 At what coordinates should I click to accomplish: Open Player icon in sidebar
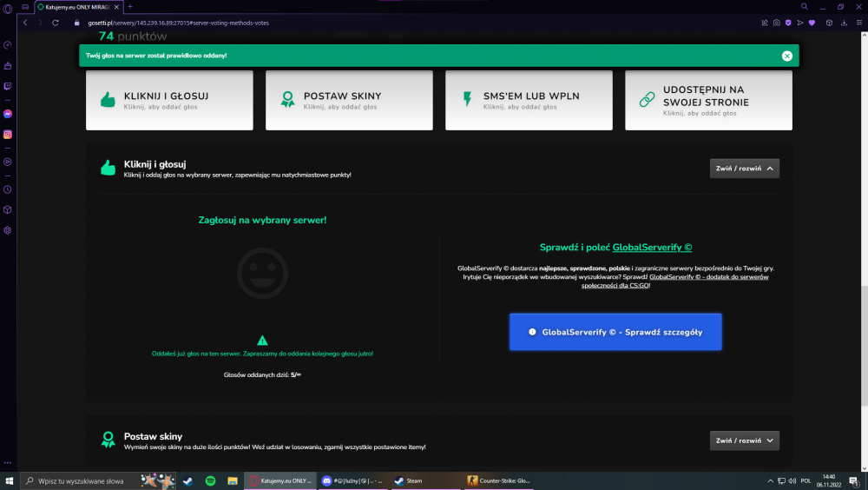[x=8, y=162]
